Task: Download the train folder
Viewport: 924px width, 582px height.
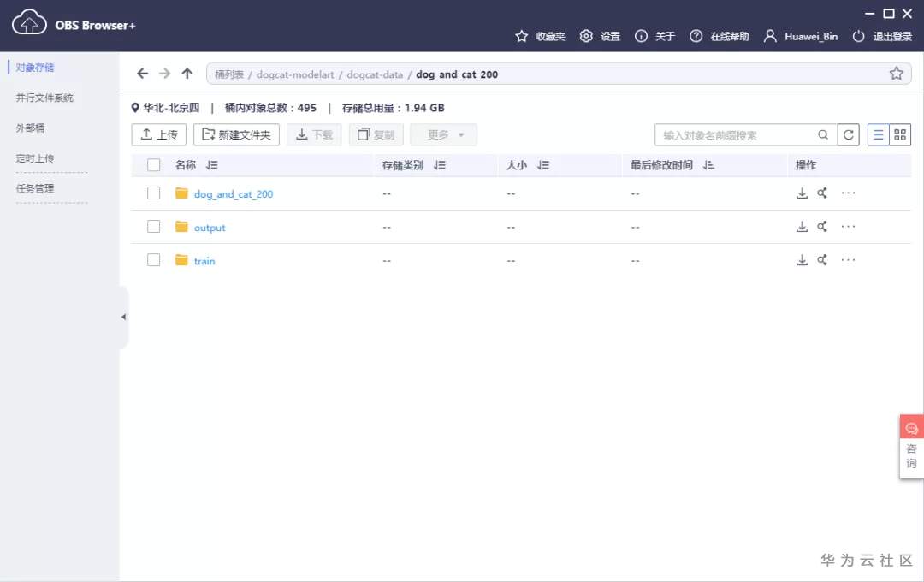Action: click(802, 260)
